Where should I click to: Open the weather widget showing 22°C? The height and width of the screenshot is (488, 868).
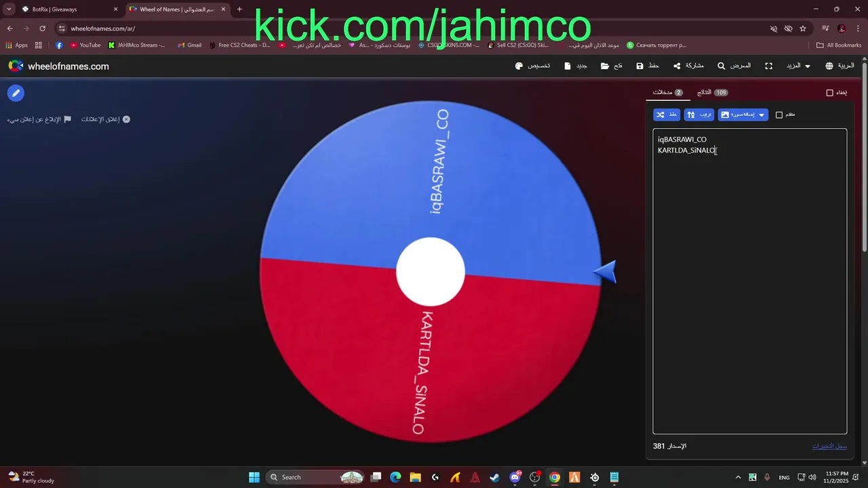(31, 477)
